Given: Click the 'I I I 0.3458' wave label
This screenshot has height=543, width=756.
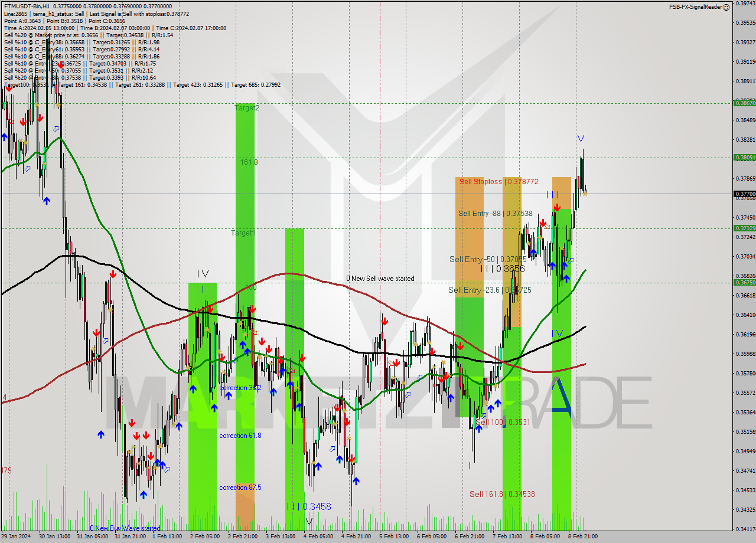Looking at the screenshot, I should pos(309,506).
